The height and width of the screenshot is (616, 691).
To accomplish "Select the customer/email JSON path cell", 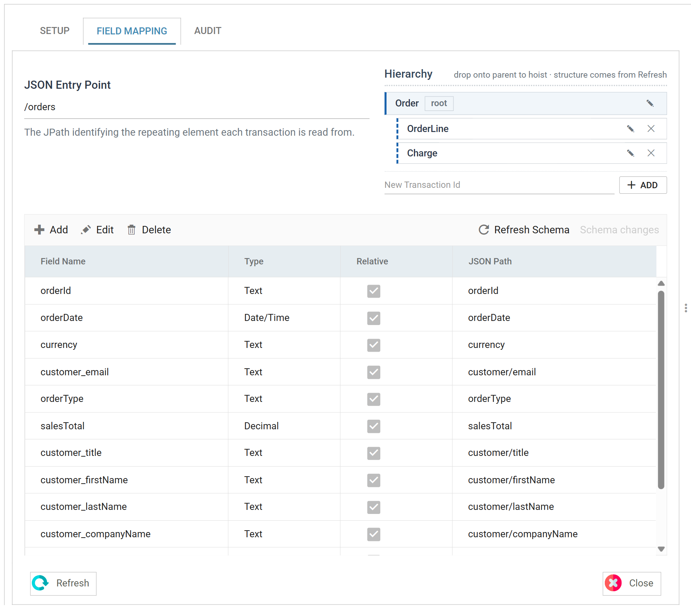I will [554, 372].
